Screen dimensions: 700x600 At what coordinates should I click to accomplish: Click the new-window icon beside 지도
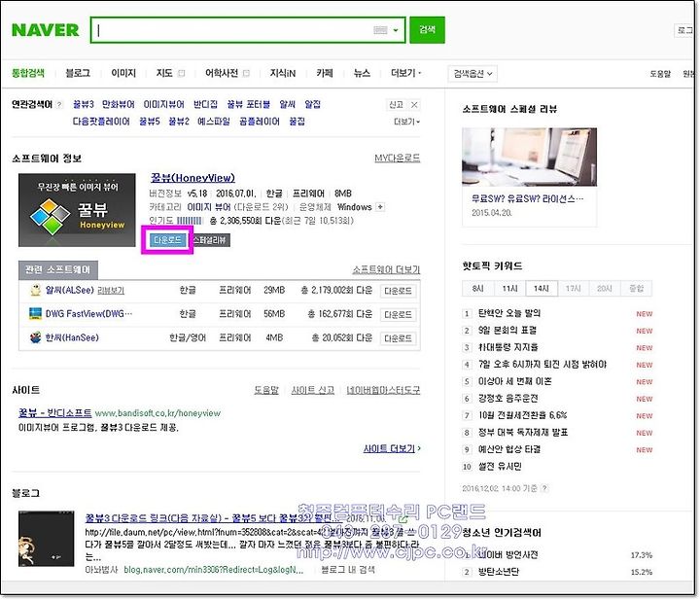[181, 73]
